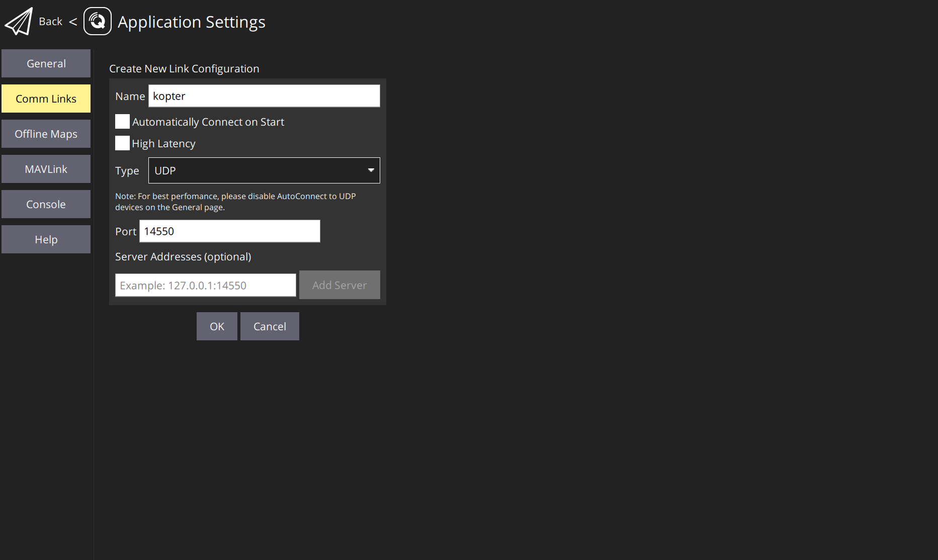
Task: Click the '<' chevron next to Back
Action: (73, 22)
